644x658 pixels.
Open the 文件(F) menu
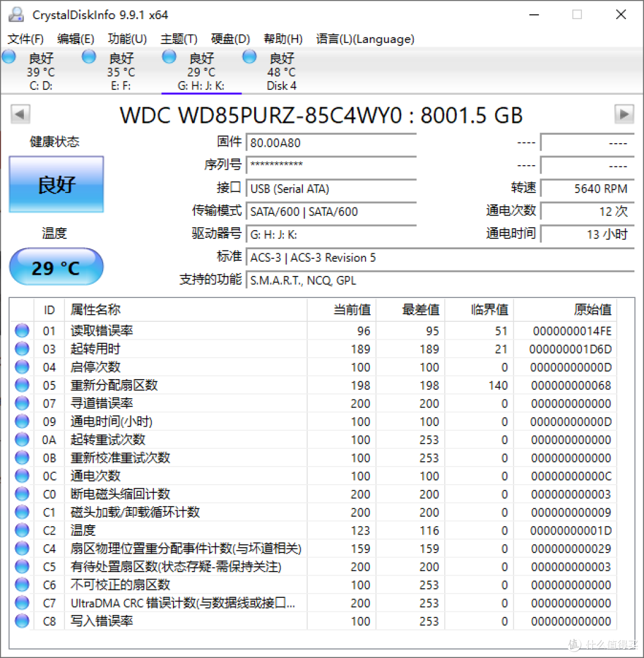coord(26,39)
